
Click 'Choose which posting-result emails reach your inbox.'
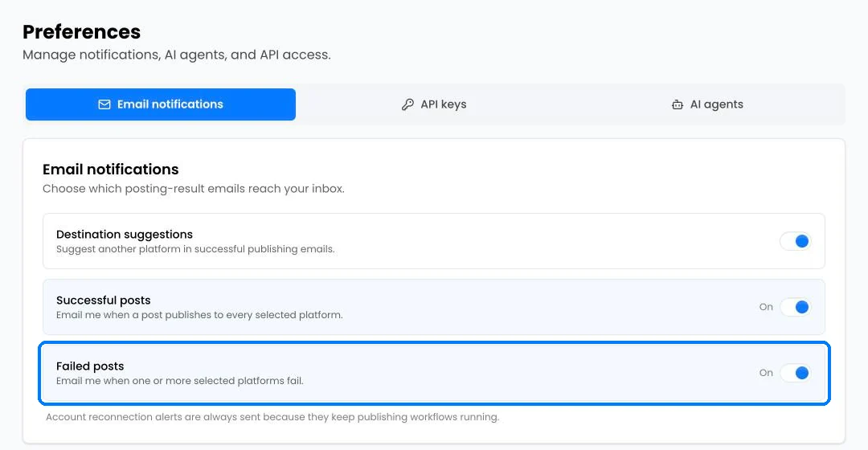click(194, 189)
